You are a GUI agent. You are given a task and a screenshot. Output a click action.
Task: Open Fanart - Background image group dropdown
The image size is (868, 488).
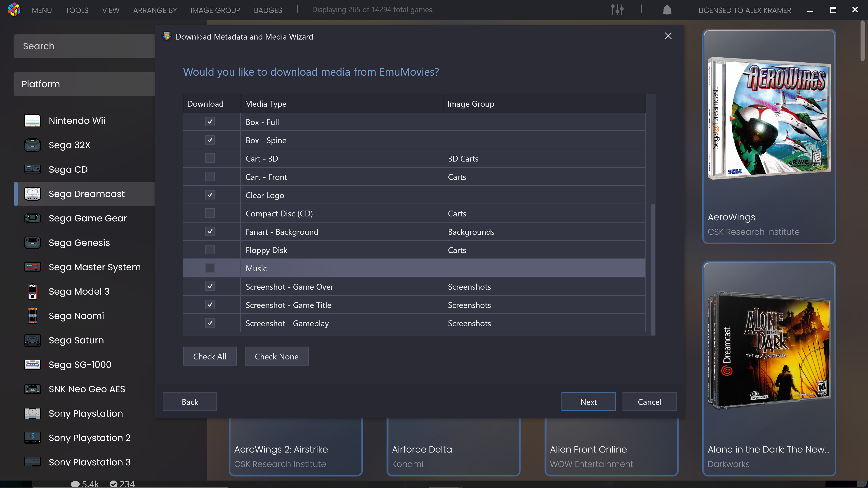(x=544, y=232)
